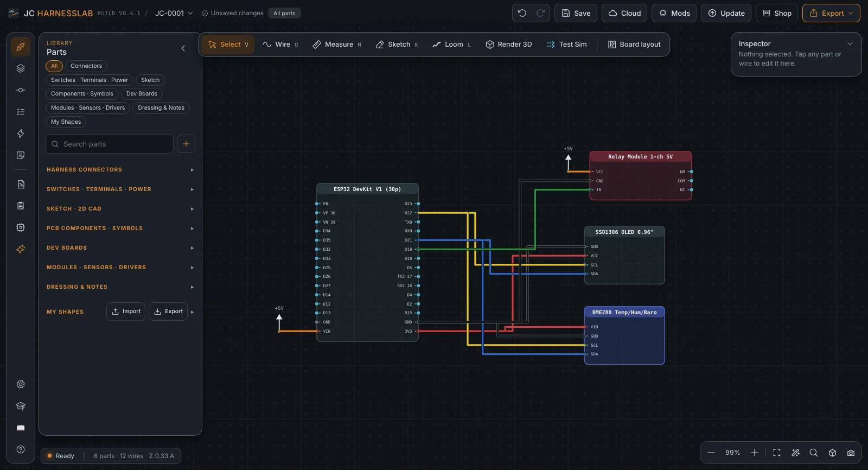Open Board layout view
Image resolution: width=868 pixels, height=470 pixels.
(x=634, y=45)
